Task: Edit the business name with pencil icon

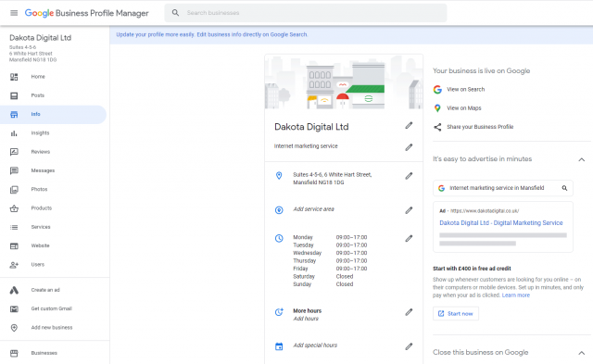Action: (409, 125)
